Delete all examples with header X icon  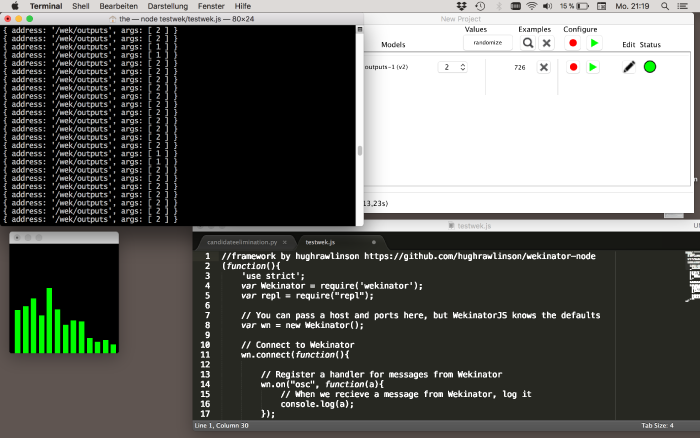coord(546,43)
